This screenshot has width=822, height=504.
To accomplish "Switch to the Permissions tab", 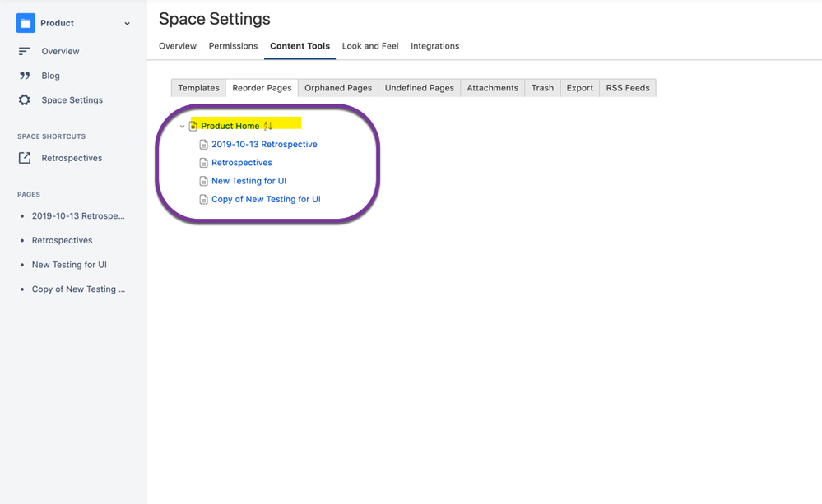I will click(x=233, y=46).
